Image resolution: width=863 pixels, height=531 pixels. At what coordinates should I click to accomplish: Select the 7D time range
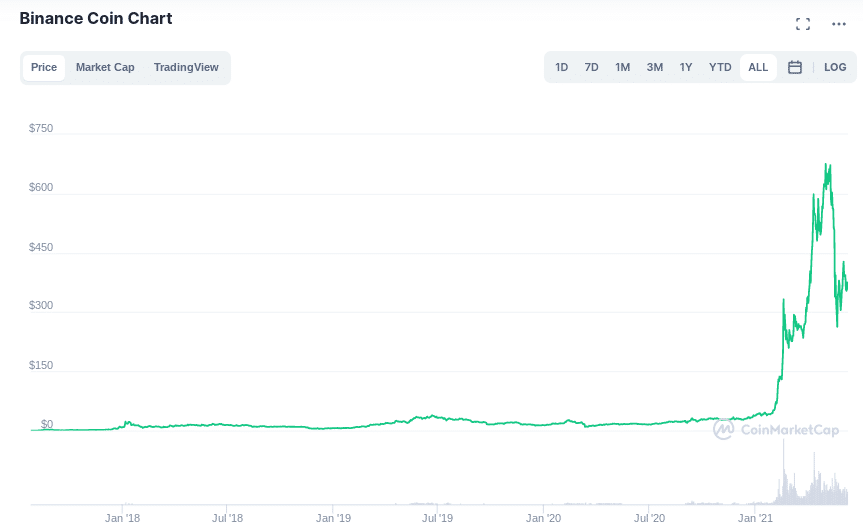click(x=592, y=67)
